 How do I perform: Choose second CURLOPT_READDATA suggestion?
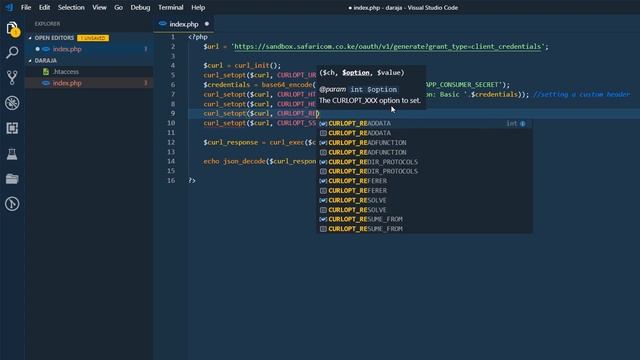(424, 133)
